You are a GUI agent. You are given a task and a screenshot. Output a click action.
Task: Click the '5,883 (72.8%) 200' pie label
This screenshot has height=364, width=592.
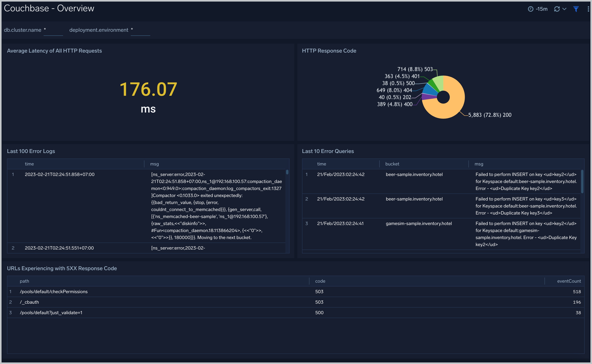pyautogui.click(x=490, y=115)
